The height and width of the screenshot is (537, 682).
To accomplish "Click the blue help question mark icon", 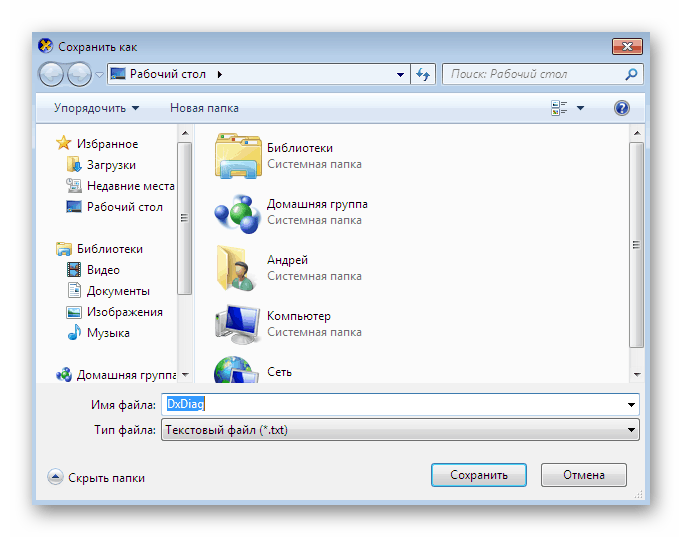I will (x=622, y=108).
